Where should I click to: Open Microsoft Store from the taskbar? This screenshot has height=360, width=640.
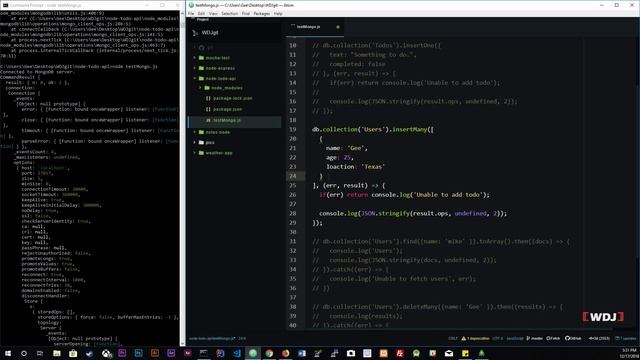coord(73,353)
